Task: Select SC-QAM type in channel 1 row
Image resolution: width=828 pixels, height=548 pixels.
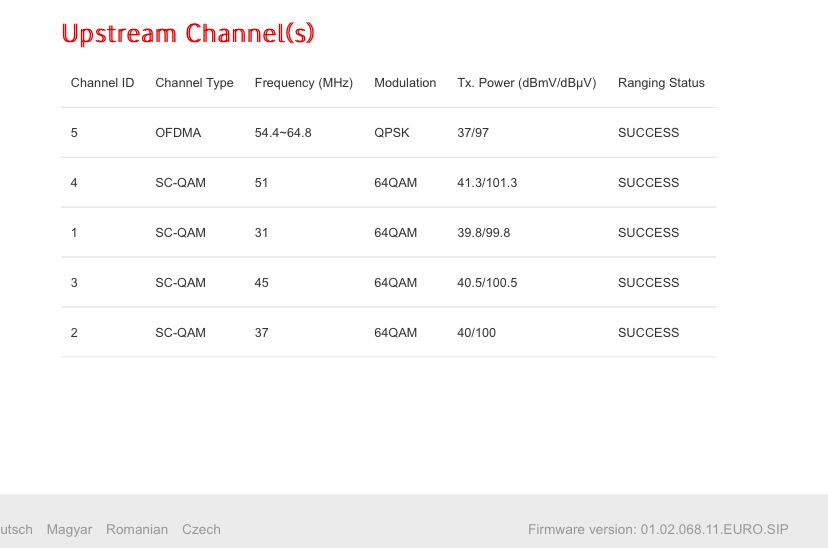Action: (181, 233)
